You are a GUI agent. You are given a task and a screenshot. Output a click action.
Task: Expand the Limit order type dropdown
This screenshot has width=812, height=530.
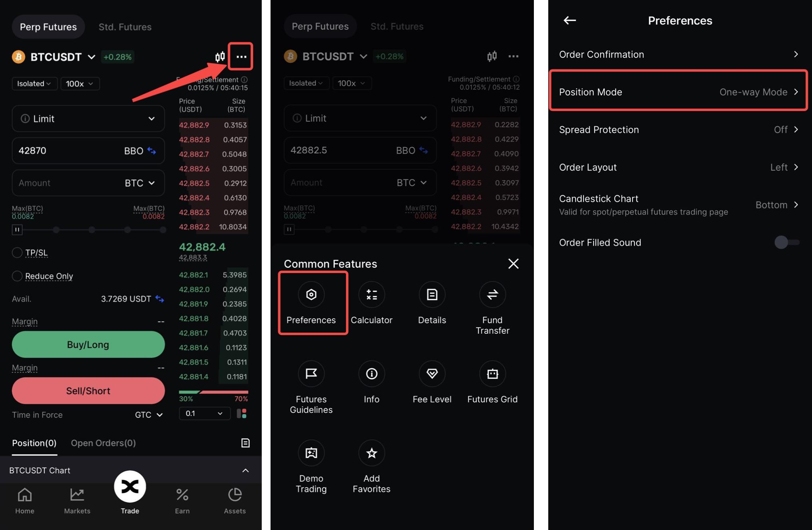click(88, 119)
